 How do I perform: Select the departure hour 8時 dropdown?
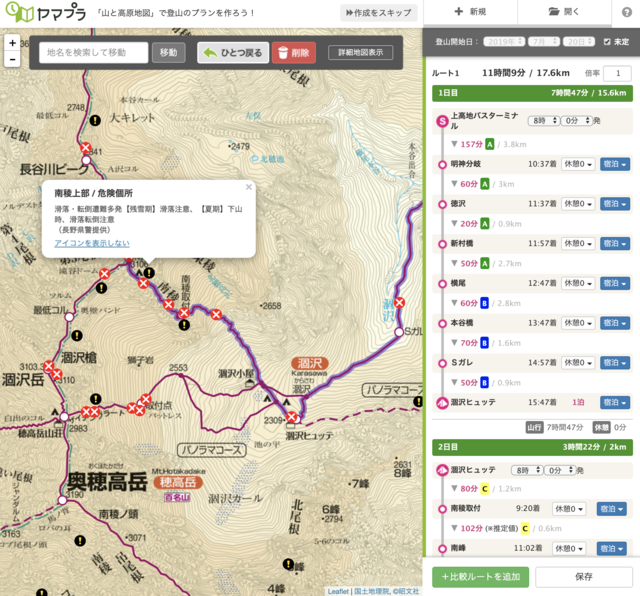(x=543, y=120)
